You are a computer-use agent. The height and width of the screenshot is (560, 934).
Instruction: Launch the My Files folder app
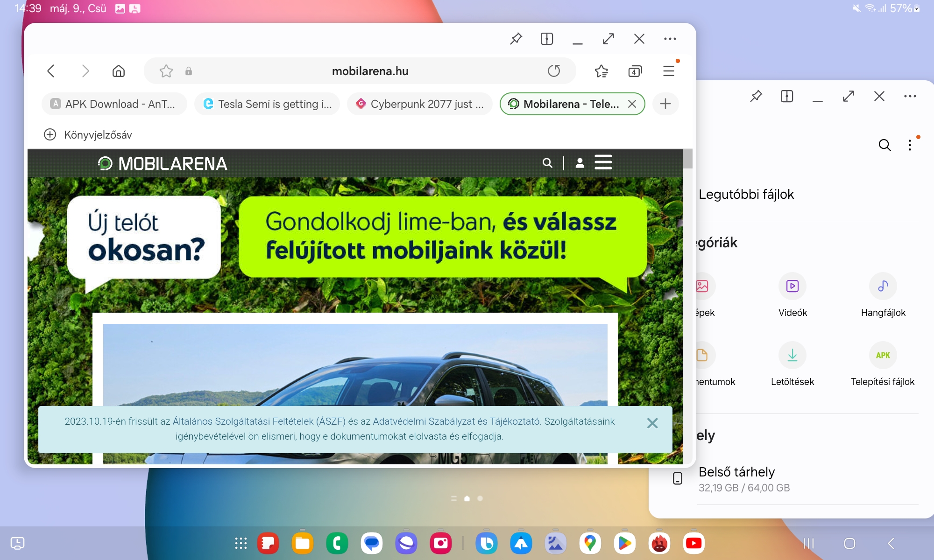click(x=303, y=543)
